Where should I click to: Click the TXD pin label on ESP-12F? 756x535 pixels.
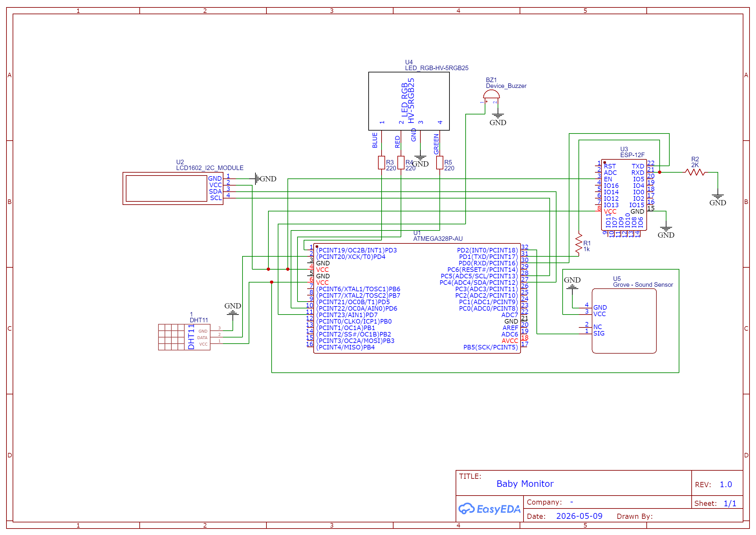[637, 166]
